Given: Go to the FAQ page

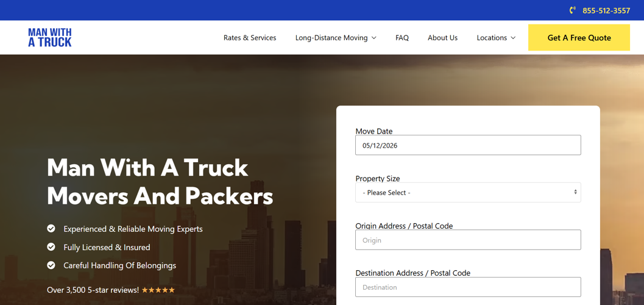Looking at the screenshot, I should point(402,38).
